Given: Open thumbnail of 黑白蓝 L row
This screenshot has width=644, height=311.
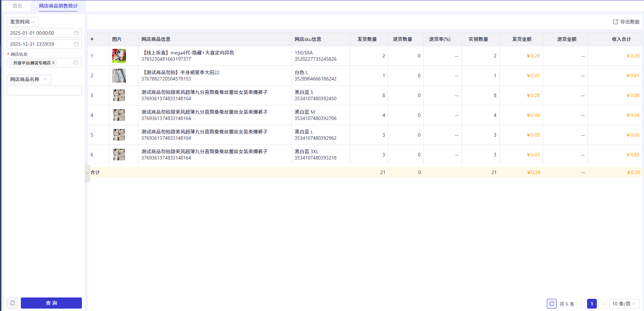Looking at the screenshot, I should (119, 135).
